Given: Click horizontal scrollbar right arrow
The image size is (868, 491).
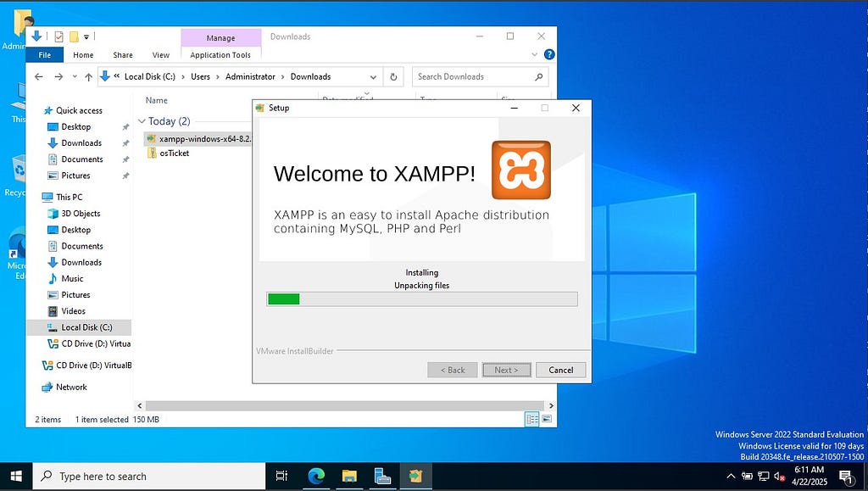Looking at the screenshot, I should click(x=551, y=405).
